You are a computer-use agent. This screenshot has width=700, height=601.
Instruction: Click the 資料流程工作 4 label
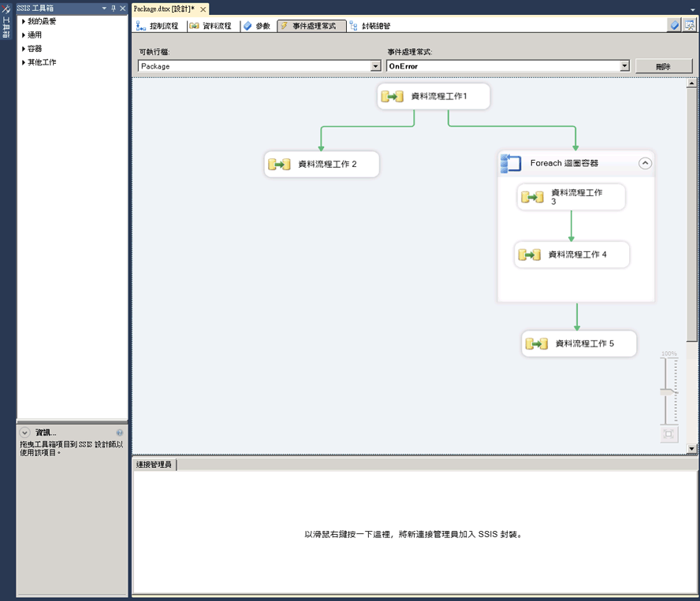tap(577, 254)
